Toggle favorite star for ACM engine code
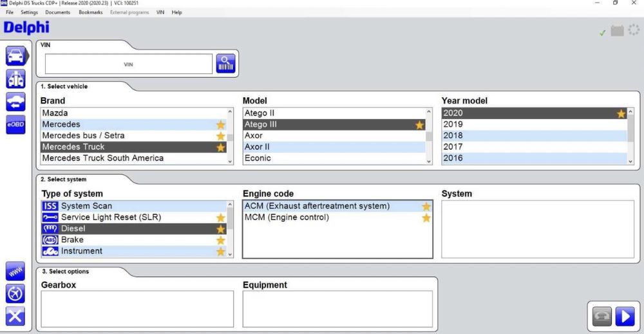 click(426, 207)
